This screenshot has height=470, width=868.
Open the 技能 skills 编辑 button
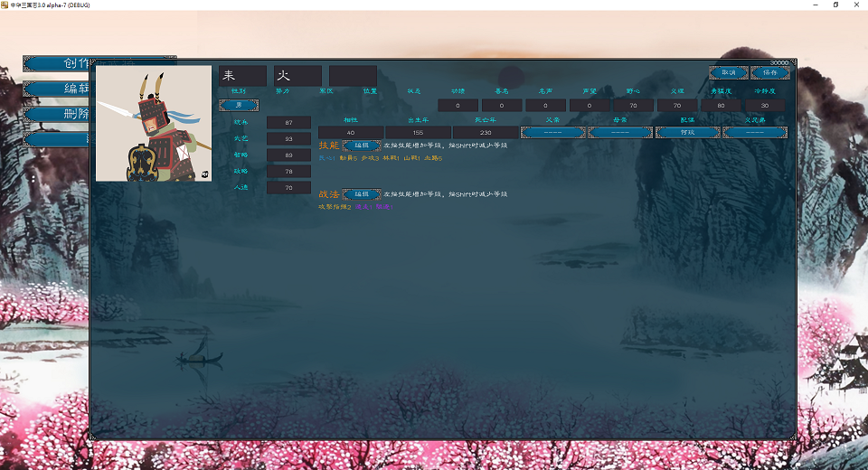[x=362, y=146]
